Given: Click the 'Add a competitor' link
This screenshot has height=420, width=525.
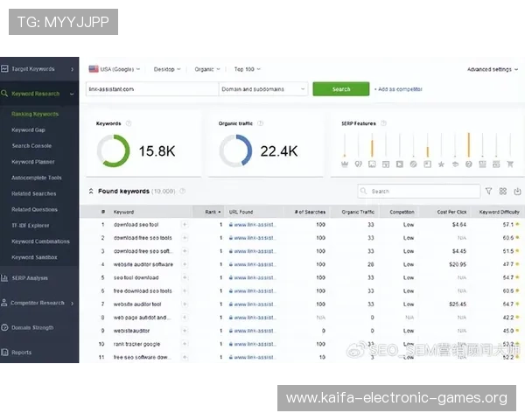Looking at the screenshot, I should pos(399,89).
